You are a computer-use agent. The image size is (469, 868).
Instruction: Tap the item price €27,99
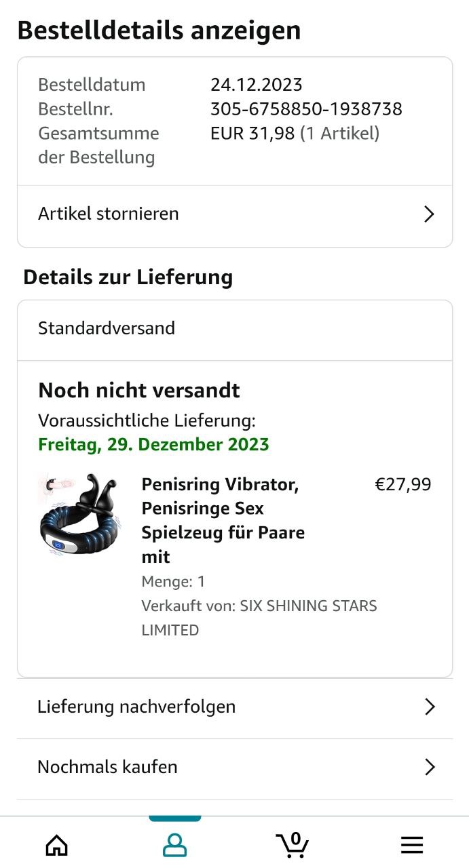pyautogui.click(x=402, y=485)
